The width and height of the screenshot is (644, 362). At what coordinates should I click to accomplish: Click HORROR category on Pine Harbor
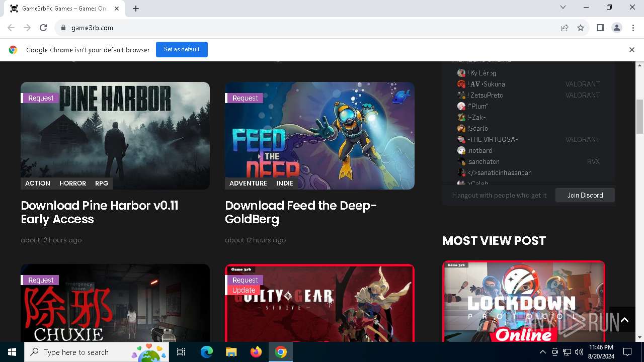coord(72,184)
